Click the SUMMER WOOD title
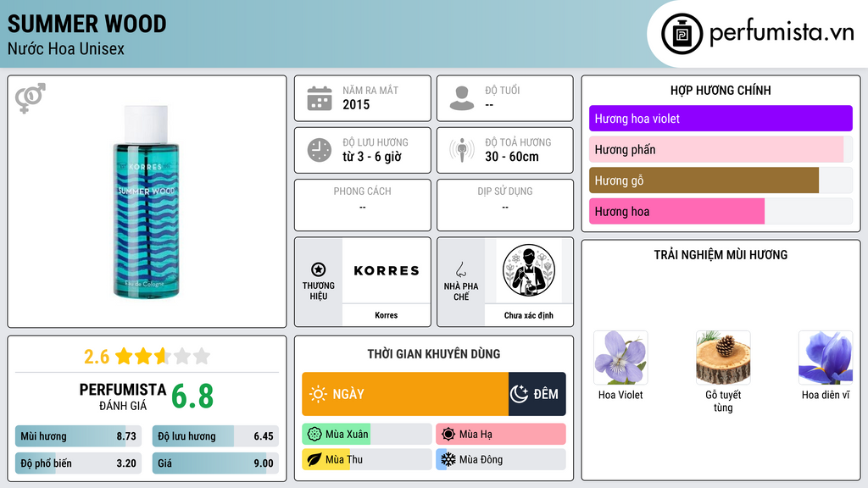 tap(87, 24)
